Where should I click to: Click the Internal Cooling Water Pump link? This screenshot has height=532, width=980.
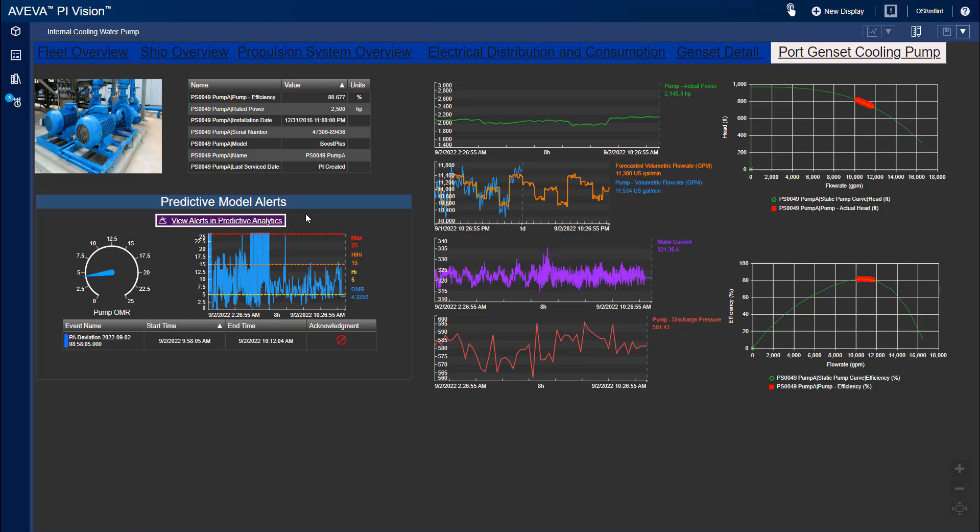pos(93,32)
